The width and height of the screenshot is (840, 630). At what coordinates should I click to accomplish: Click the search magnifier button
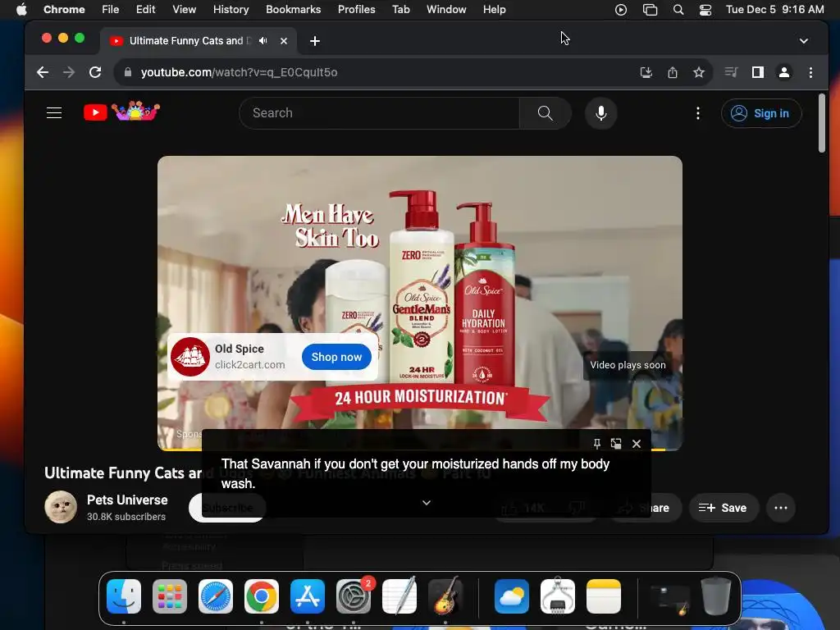pos(545,113)
